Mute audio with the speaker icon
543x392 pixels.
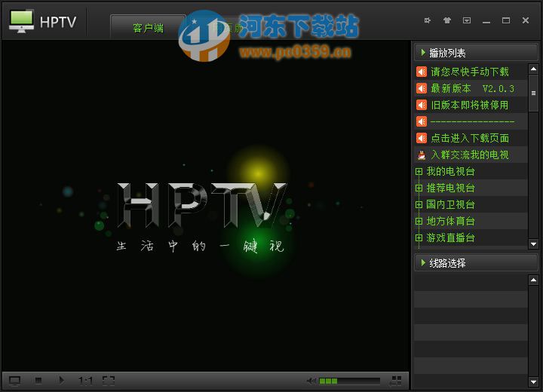tap(311, 381)
